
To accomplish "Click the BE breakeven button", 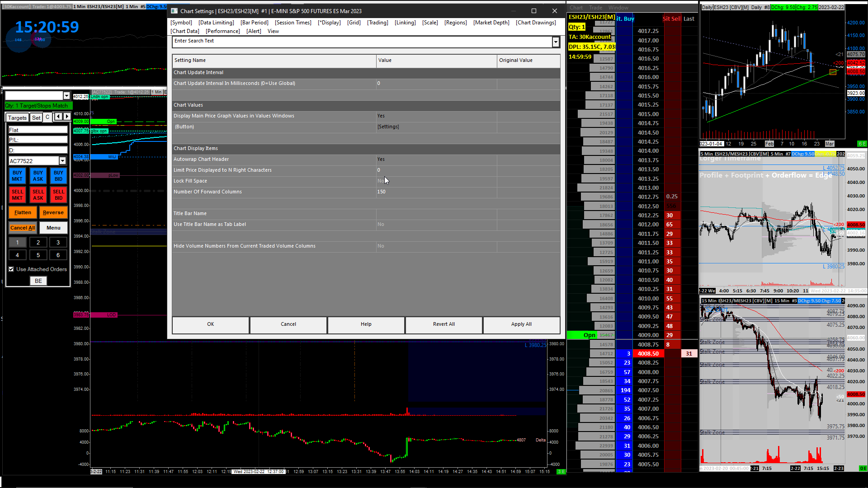I will 38,281.
